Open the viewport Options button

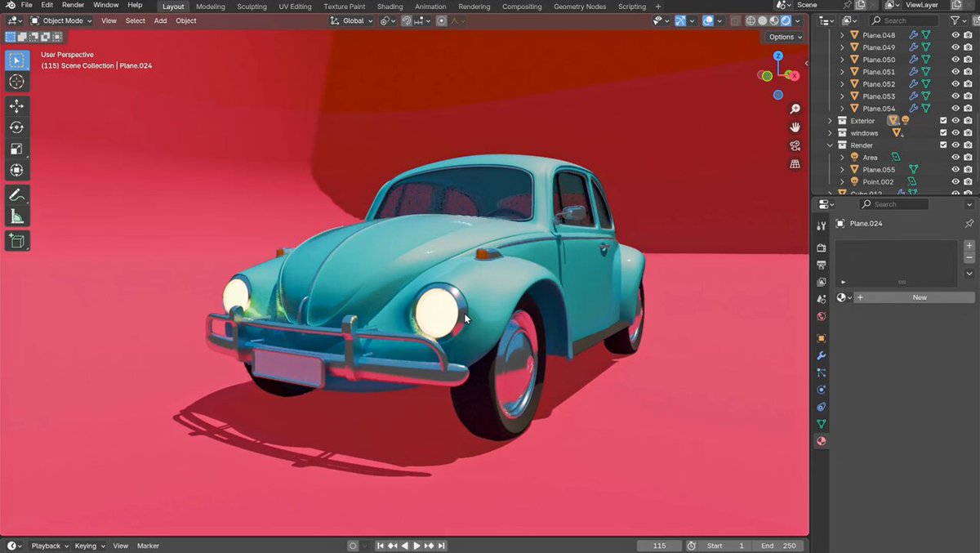785,37
